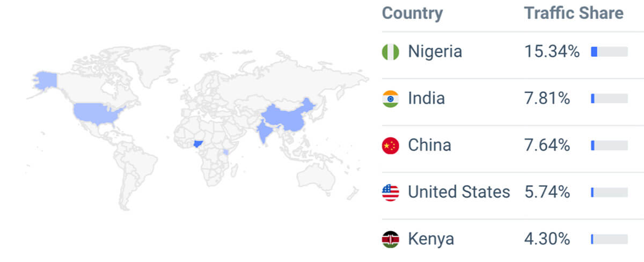Click the United States flag icon
Viewport: 644px width, 262px height.
[x=390, y=192]
